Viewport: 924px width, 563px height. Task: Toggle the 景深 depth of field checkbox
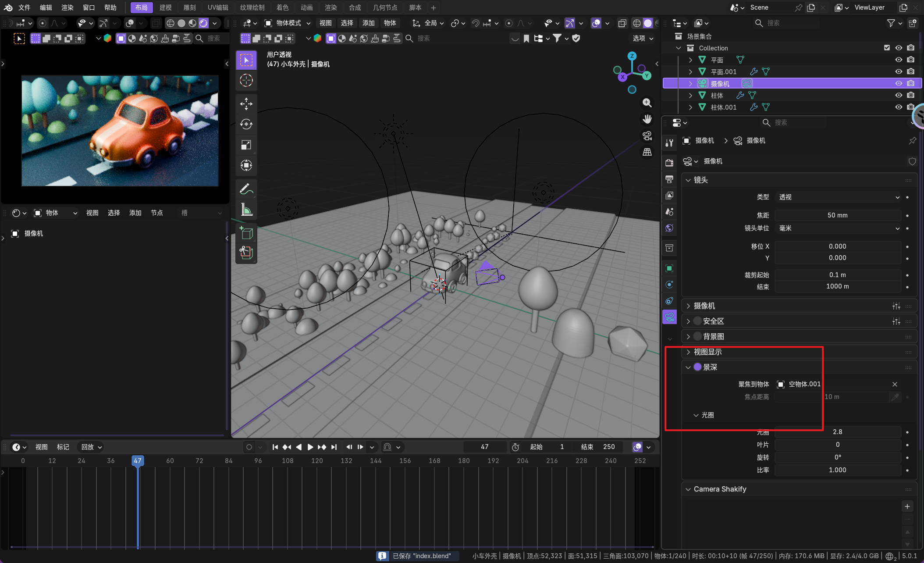pos(697,367)
